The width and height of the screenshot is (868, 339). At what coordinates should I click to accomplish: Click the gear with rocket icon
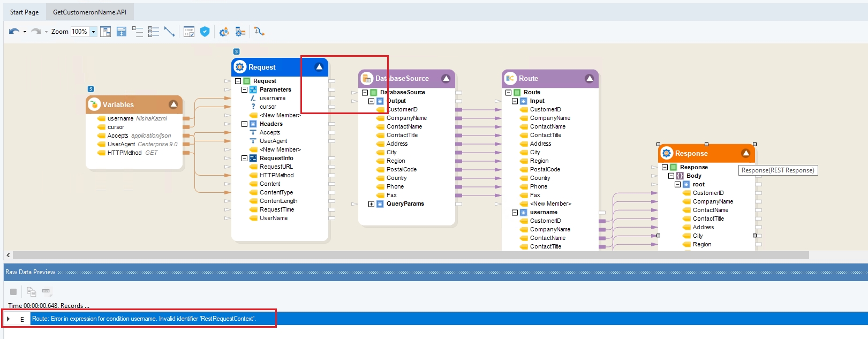pyautogui.click(x=224, y=32)
